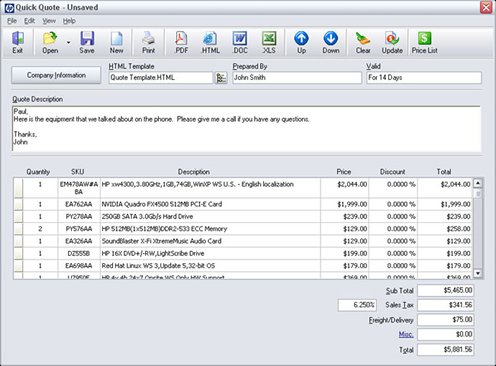Click scroll up arrow of item list
This screenshot has height=366, width=496.
(x=478, y=183)
